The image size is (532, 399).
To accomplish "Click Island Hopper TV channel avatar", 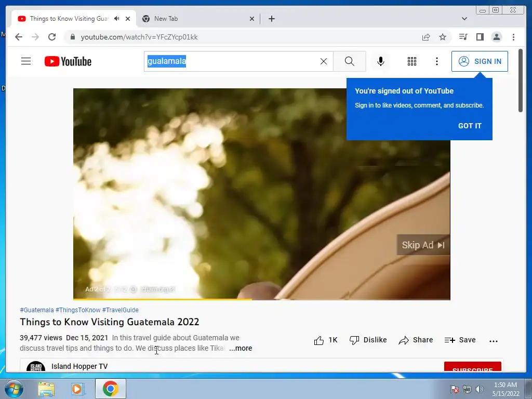I will (36, 366).
